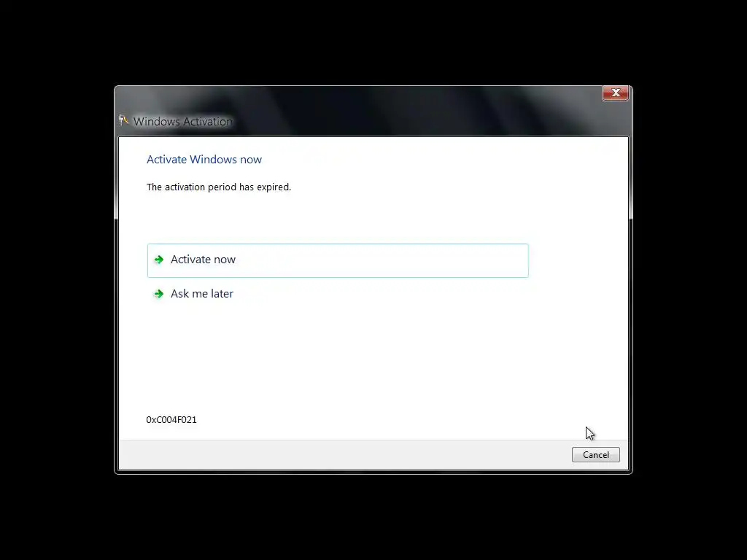Click the green arrow beside Ask me later

(x=159, y=294)
